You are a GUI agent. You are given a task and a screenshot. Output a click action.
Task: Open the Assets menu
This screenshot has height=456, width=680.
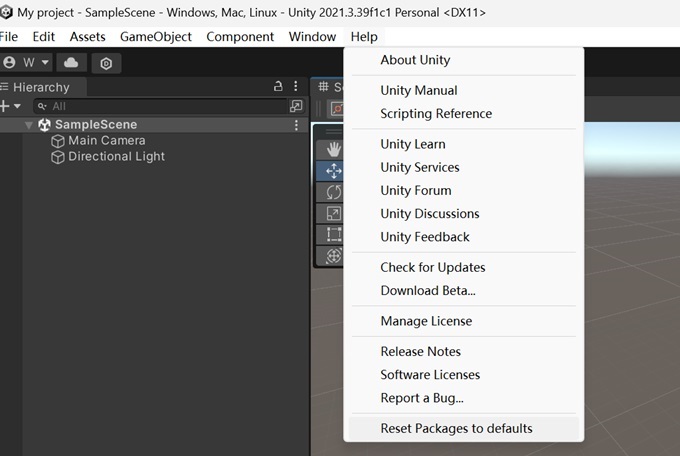(x=88, y=37)
